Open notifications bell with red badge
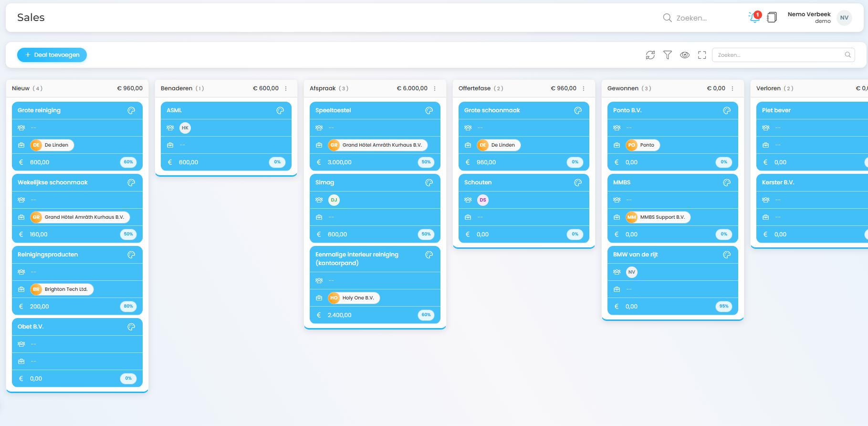 pos(754,18)
